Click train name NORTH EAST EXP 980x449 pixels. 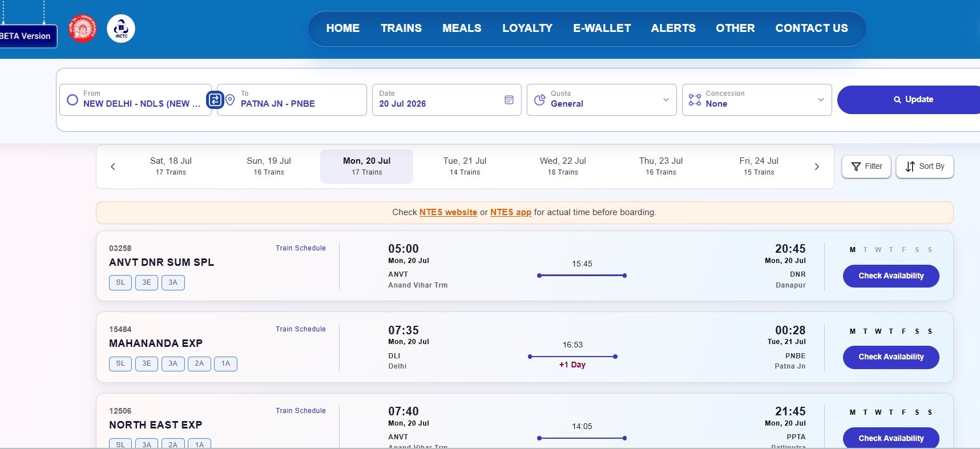click(x=156, y=425)
